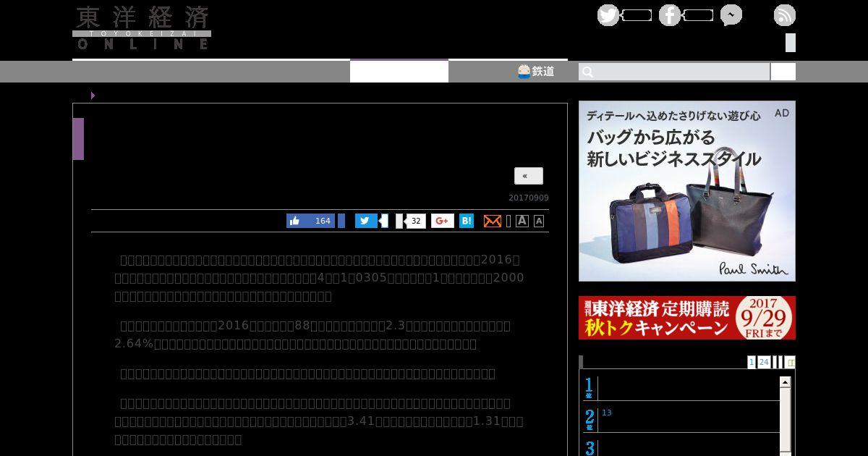Viewport: 868px width, 456px height.
Task: Click the ranking list scroll up arrow
Action: click(785, 381)
